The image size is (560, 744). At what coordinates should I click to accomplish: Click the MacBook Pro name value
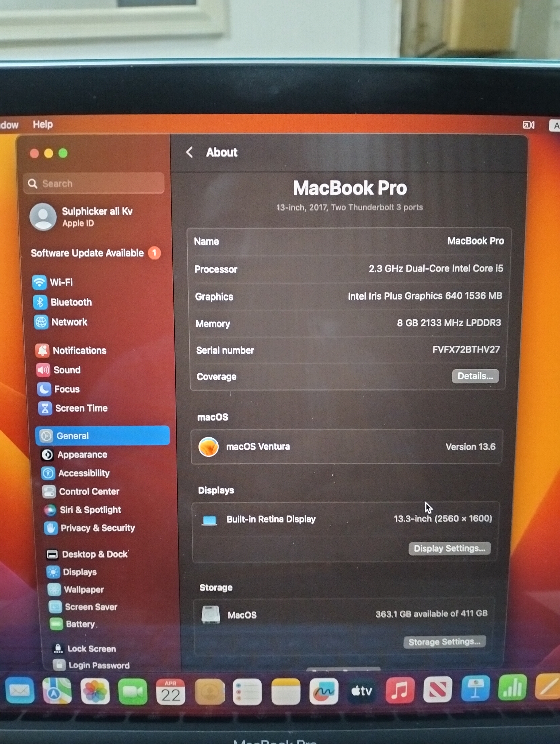click(x=475, y=241)
